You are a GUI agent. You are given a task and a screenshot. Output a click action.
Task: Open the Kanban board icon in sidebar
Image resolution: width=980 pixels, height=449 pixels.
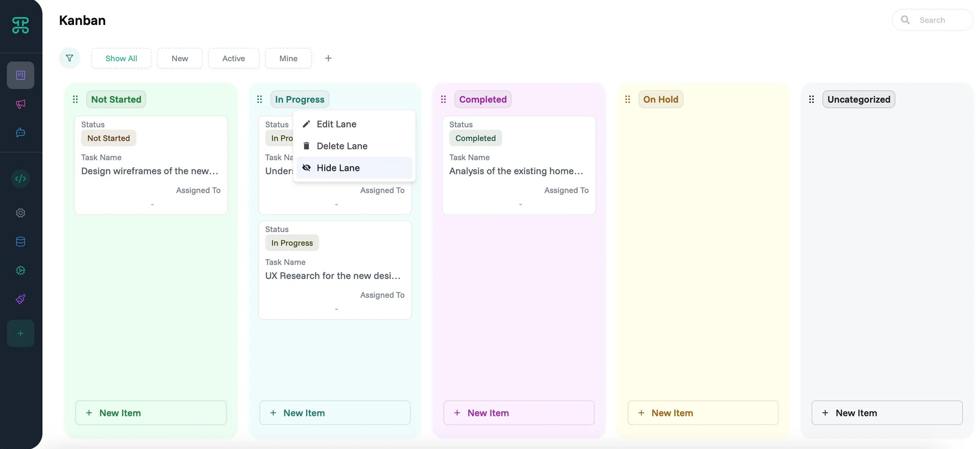(x=20, y=76)
